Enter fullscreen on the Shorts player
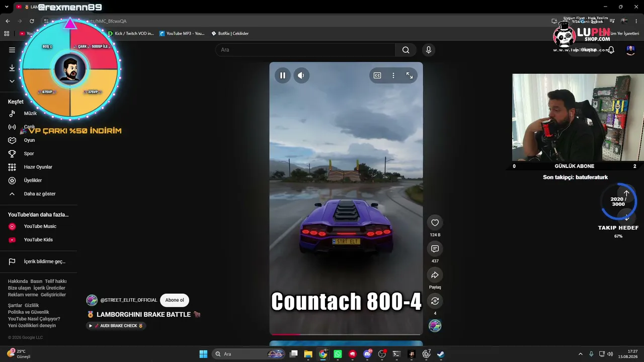Screen dimensions: 644x362 [410, 75]
